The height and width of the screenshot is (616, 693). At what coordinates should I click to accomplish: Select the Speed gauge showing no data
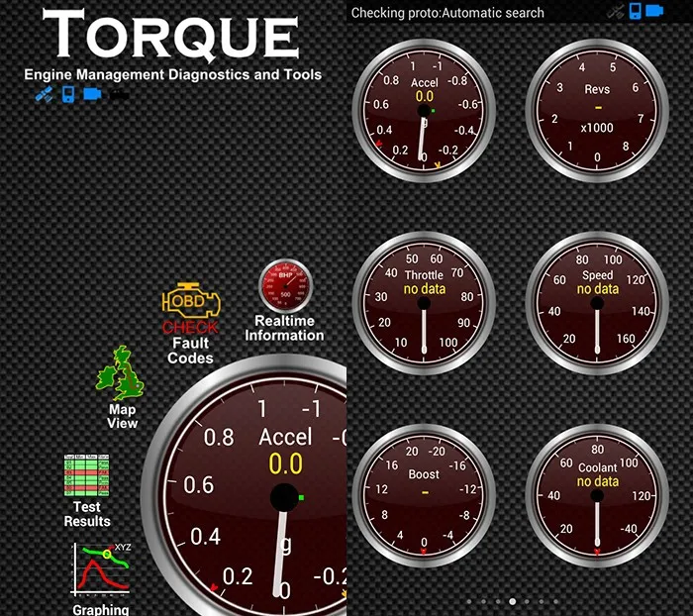pos(597,303)
